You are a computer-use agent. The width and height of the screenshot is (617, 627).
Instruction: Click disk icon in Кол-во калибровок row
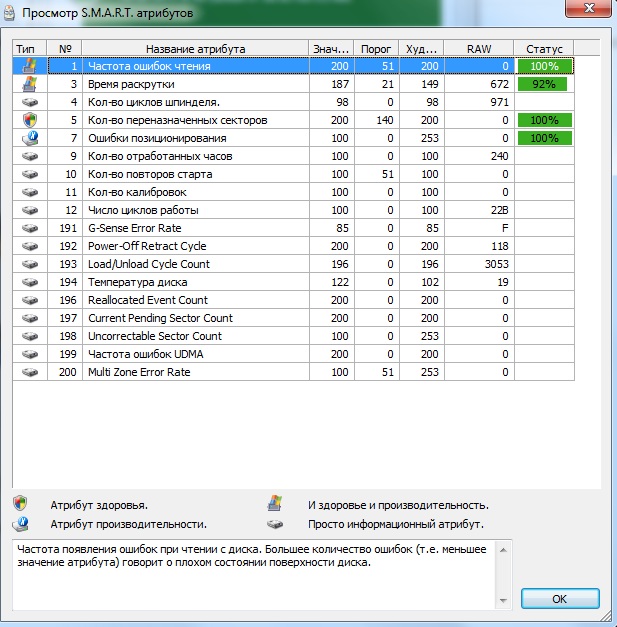(30, 192)
